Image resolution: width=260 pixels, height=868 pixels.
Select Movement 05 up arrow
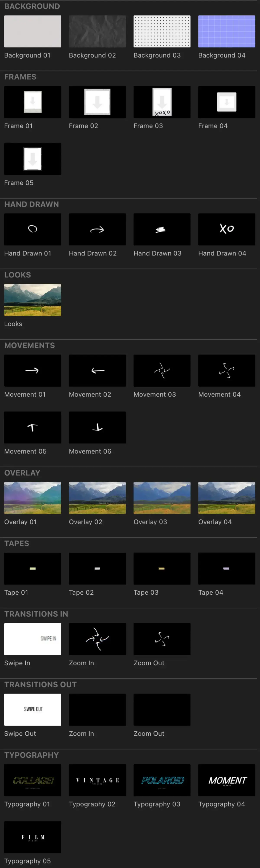[33, 427]
